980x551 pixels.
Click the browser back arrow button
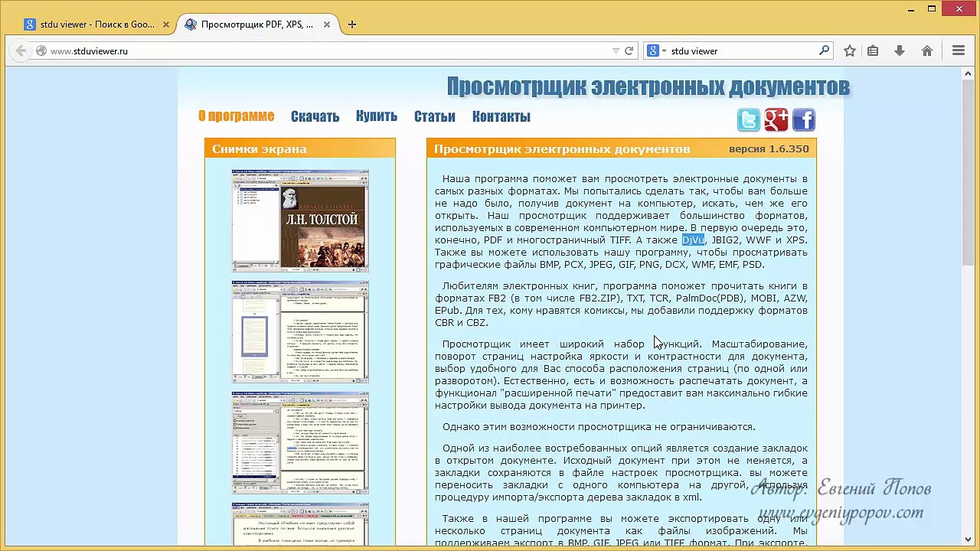21,51
